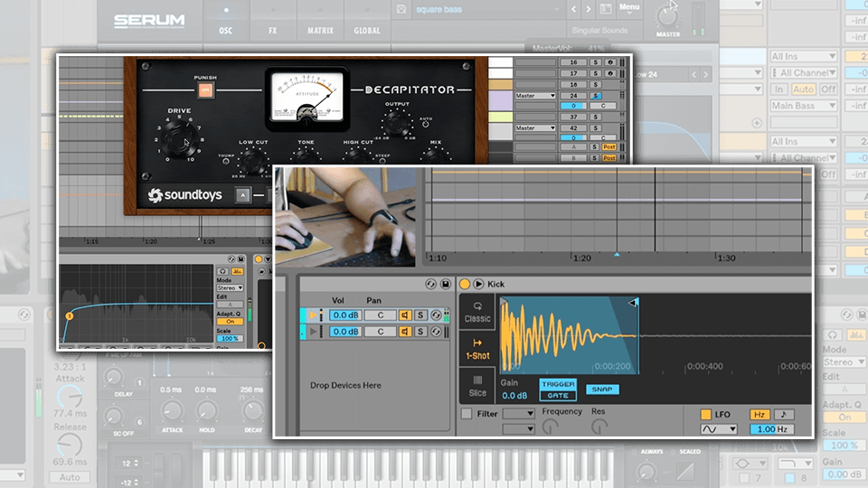Solo track 16 with its S button

595,62
